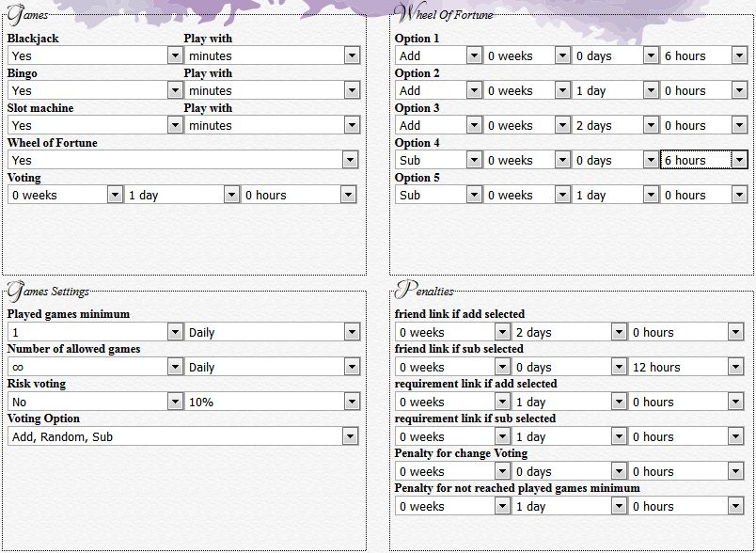Open the Voting weeks dropdown
The height and width of the screenshot is (553, 756).
click(x=65, y=195)
